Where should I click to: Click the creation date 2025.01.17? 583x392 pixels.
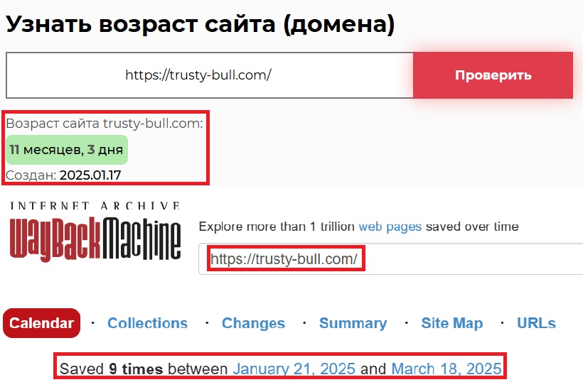point(90,175)
